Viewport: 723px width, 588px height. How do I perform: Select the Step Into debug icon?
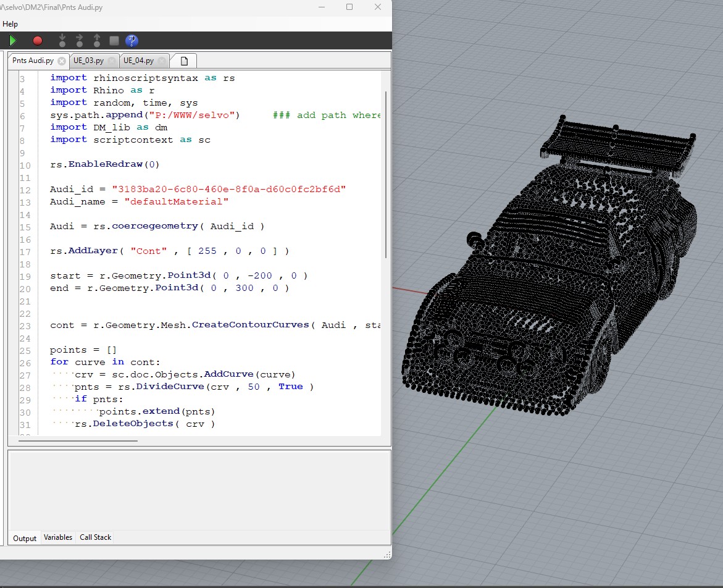[62, 40]
